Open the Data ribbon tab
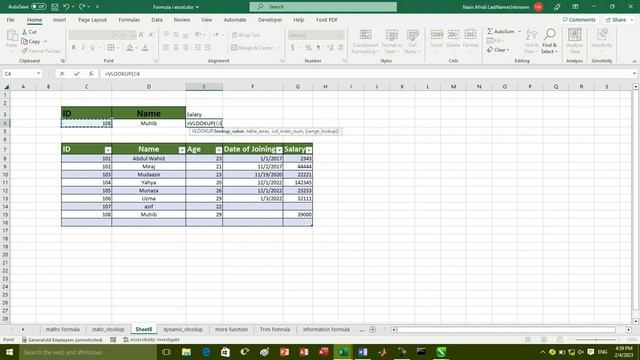Image resolution: width=640 pixels, height=360 pixels. 157,20
